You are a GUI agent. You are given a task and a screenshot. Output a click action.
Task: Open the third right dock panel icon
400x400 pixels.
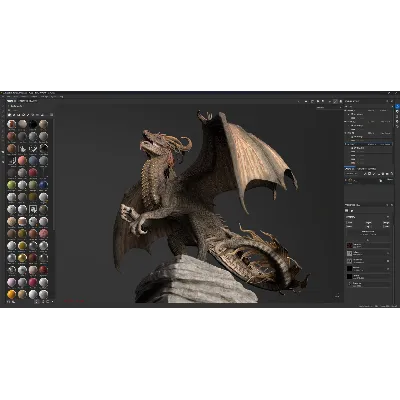(397, 116)
